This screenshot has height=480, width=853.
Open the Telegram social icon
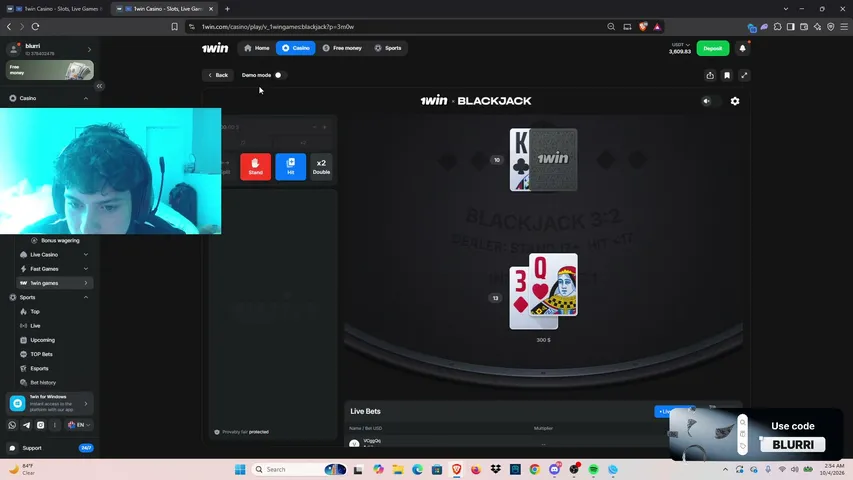tap(26, 425)
